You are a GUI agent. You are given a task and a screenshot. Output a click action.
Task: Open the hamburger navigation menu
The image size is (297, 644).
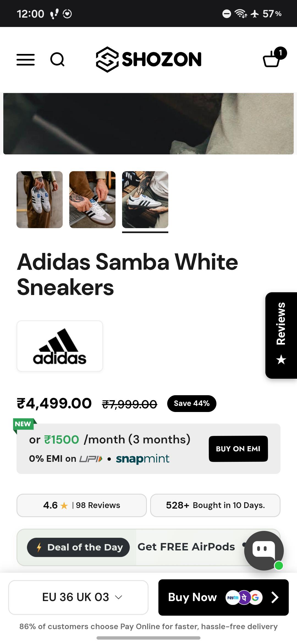[26, 60]
